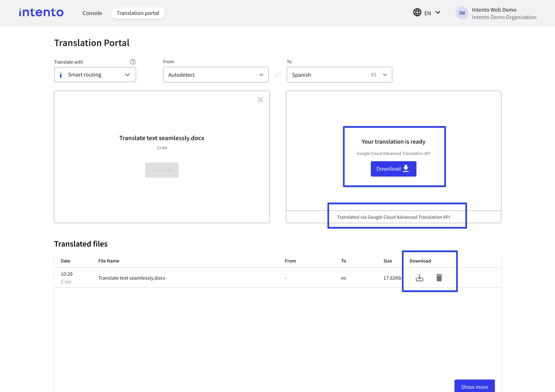The height and width of the screenshot is (392, 555).
Task: Click the file name in translated files row
Action: (132, 278)
